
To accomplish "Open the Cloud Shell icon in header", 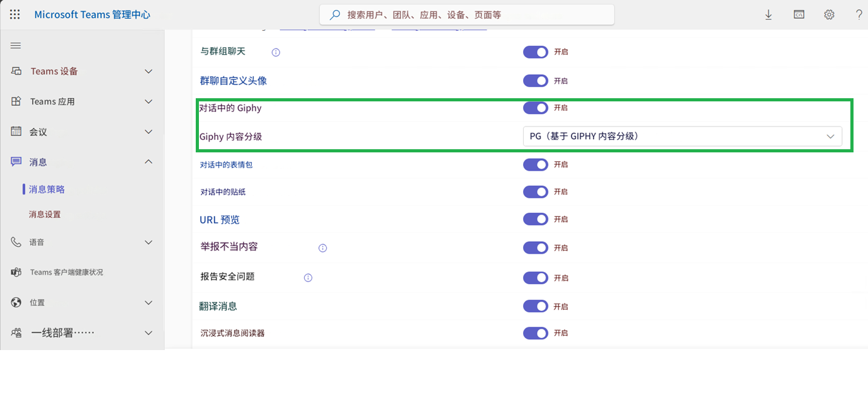I will (799, 14).
